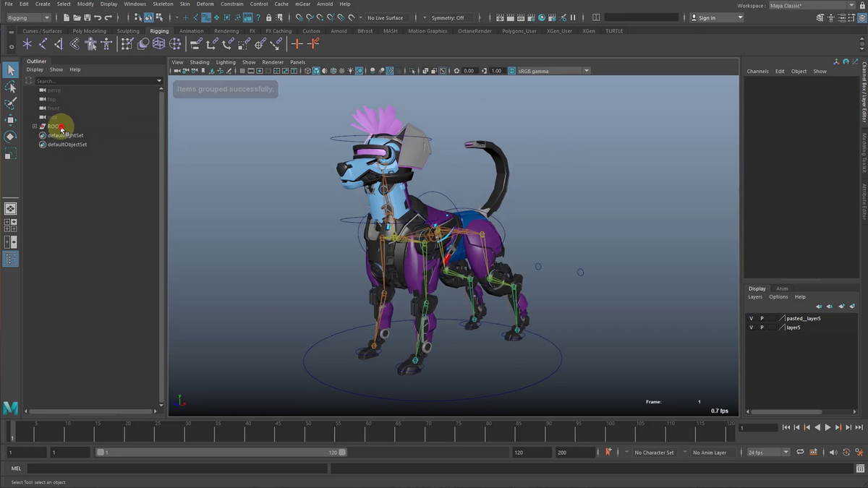Open the No Character Set selector
This screenshot has height=488, width=868.
click(x=654, y=453)
